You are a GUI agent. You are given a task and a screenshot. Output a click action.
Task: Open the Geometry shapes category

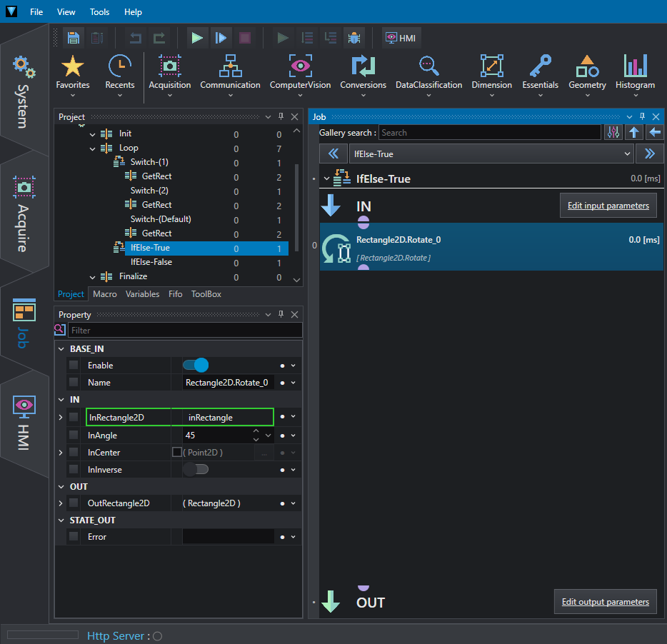588,75
